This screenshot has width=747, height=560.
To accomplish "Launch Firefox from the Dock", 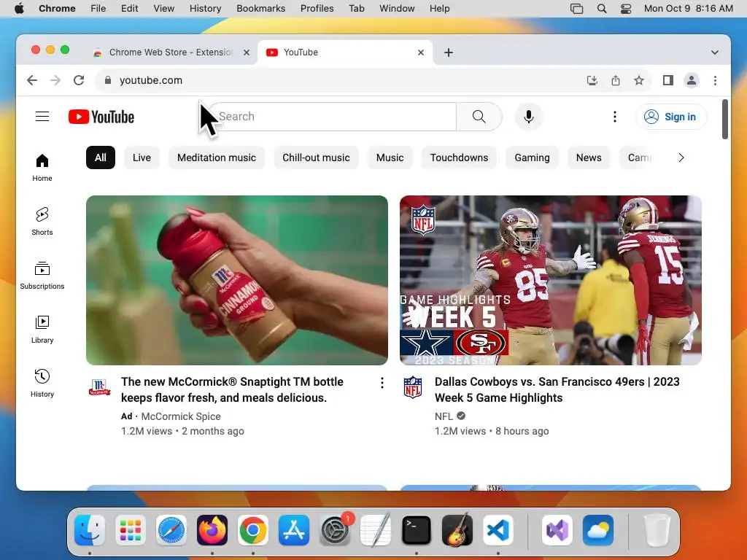I will tap(212, 530).
